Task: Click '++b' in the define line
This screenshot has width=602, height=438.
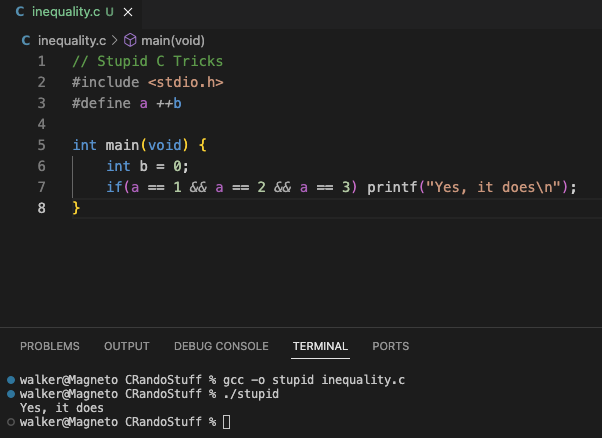Action: [169, 103]
